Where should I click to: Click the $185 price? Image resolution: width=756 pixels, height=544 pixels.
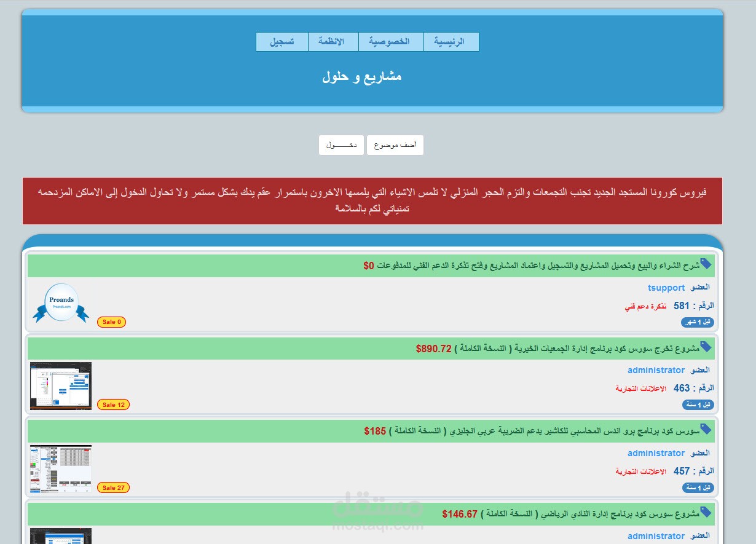[x=375, y=432]
